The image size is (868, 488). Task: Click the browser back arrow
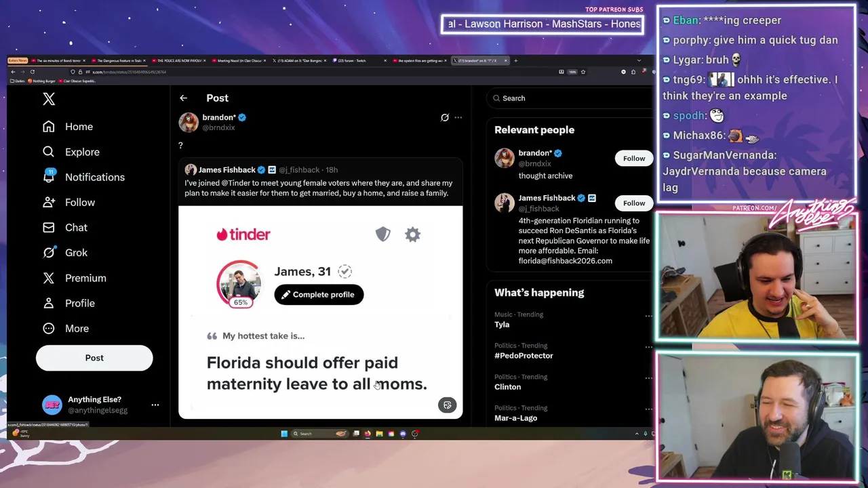point(13,72)
